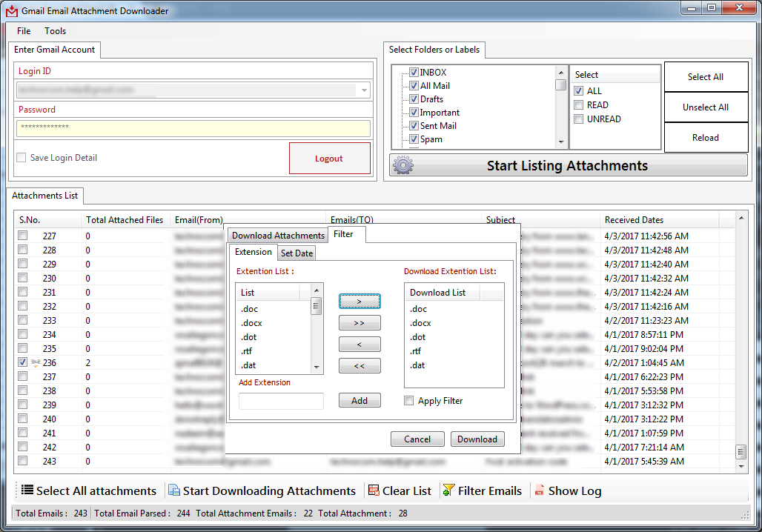Click the S.No. column header
Screen dimensions: 762x532
click(x=47, y=219)
